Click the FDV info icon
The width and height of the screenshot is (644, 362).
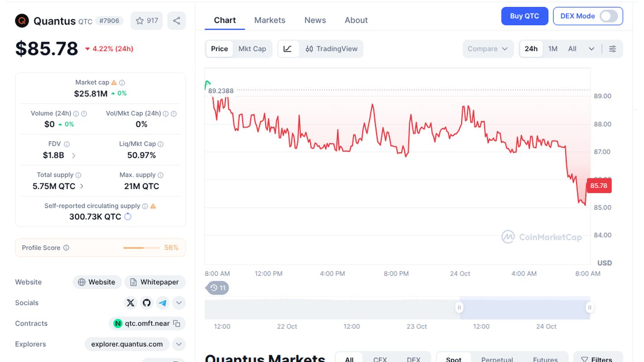click(x=67, y=144)
